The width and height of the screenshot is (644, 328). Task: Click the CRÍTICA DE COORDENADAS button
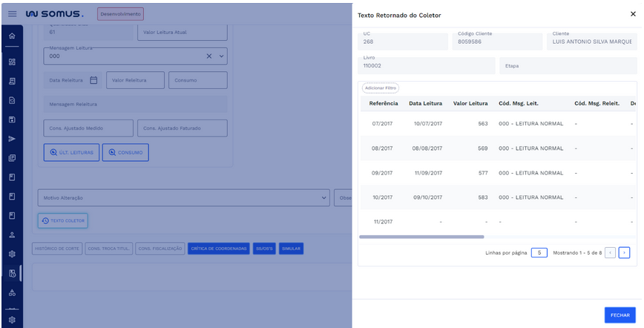(x=219, y=249)
